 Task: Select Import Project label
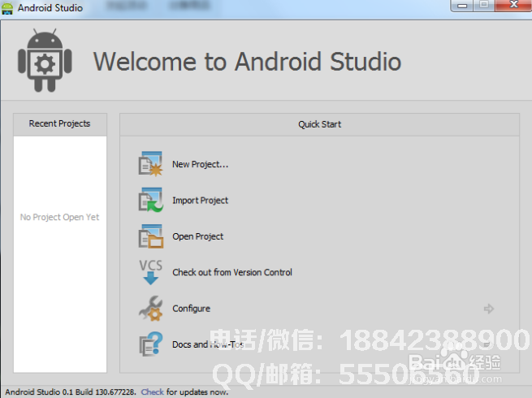(200, 201)
